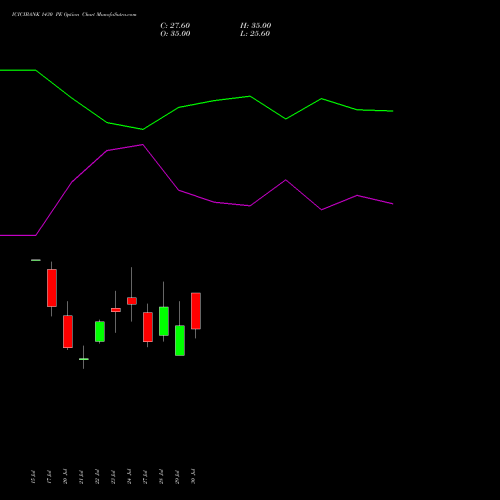
Task: Click the 17 Jul date label
Action: click(x=49, y=477)
